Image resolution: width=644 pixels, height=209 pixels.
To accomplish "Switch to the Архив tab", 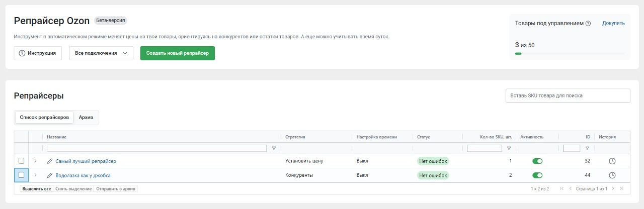I will (86, 117).
